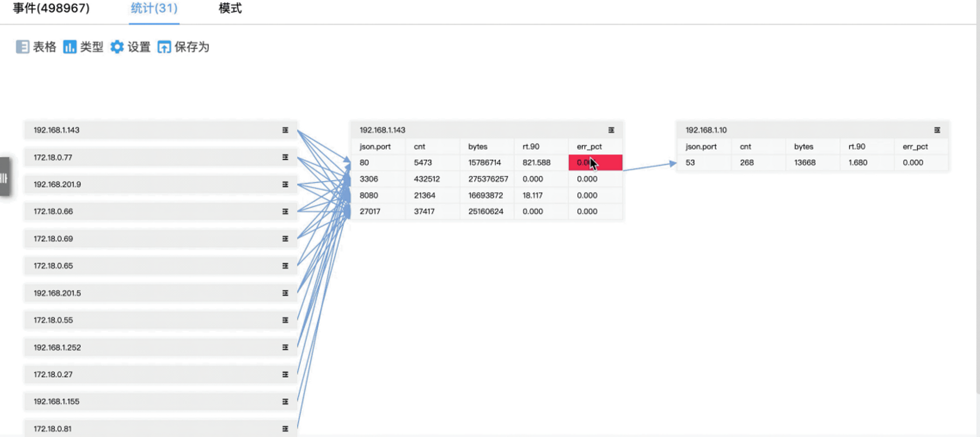Select node label 192.168.201.9
The image size is (980, 437).
pos(57,185)
